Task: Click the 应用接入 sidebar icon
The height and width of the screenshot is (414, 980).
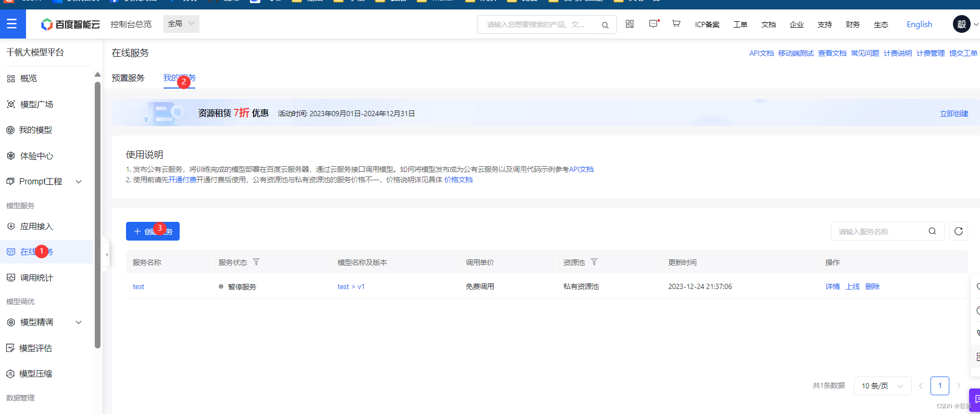Action: pyautogui.click(x=10, y=226)
